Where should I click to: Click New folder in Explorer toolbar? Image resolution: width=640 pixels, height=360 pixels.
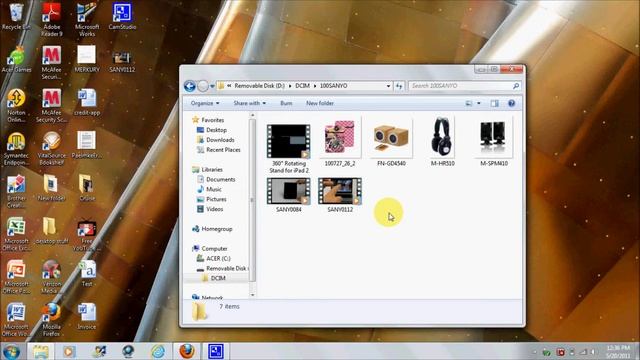pyautogui.click(x=320, y=104)
